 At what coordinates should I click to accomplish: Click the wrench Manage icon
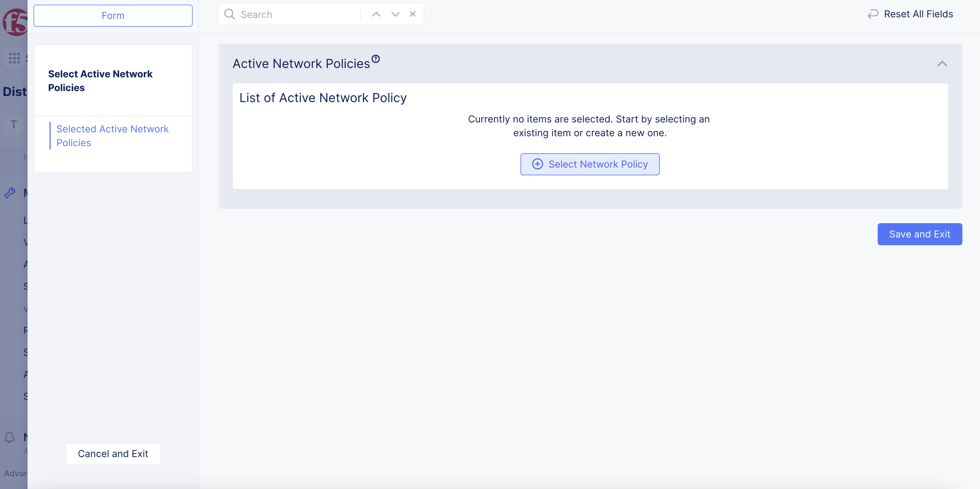[x=10, y=193]
